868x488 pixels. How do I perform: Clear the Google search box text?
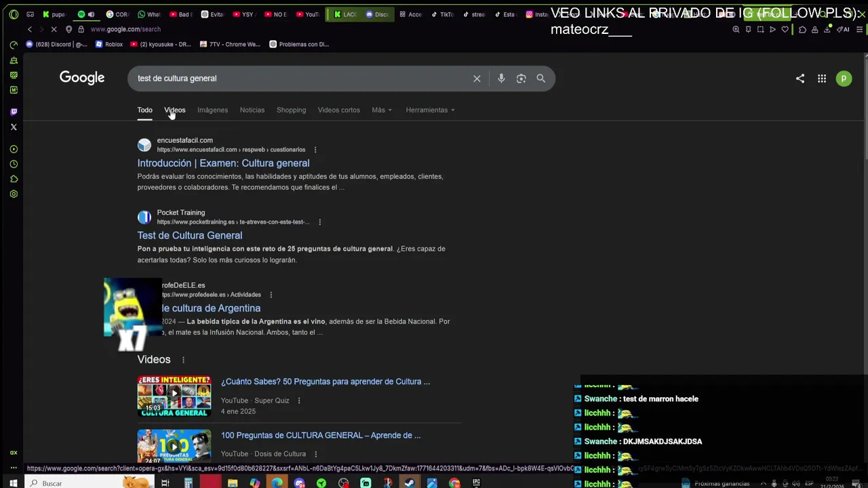(477, 79)
